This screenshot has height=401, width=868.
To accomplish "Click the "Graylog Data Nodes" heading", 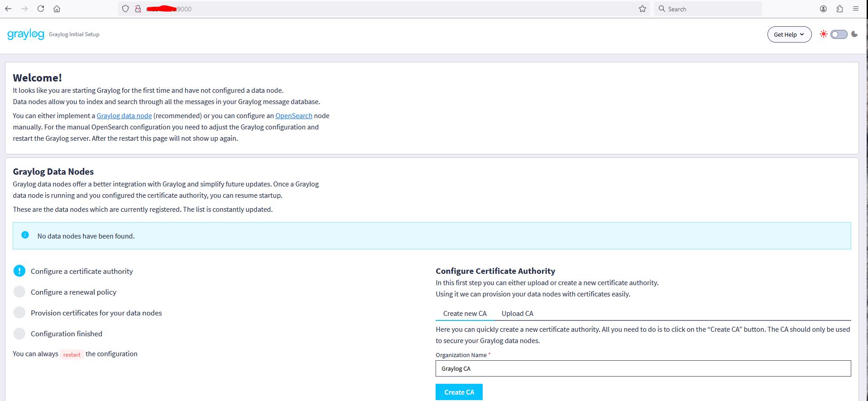I will coord(53,172).
